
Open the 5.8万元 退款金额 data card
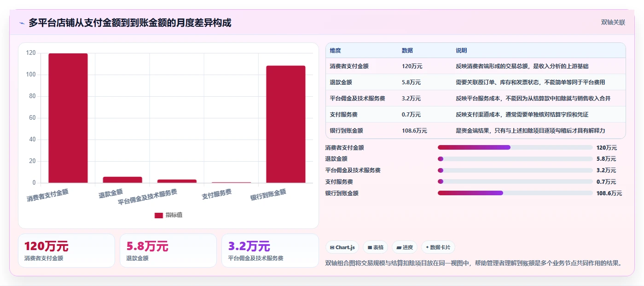click(168, 251)
